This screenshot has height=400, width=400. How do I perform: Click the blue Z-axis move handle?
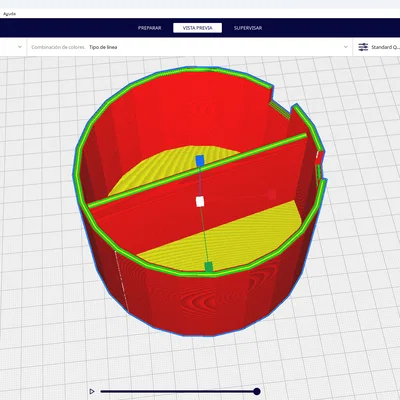(200, 160)
